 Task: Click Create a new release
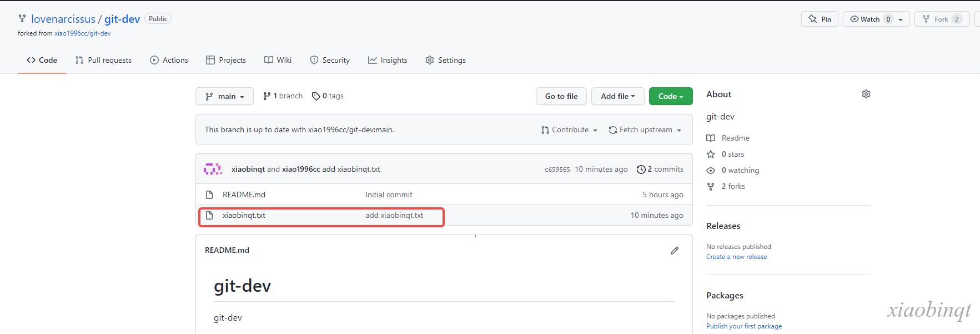736,257
